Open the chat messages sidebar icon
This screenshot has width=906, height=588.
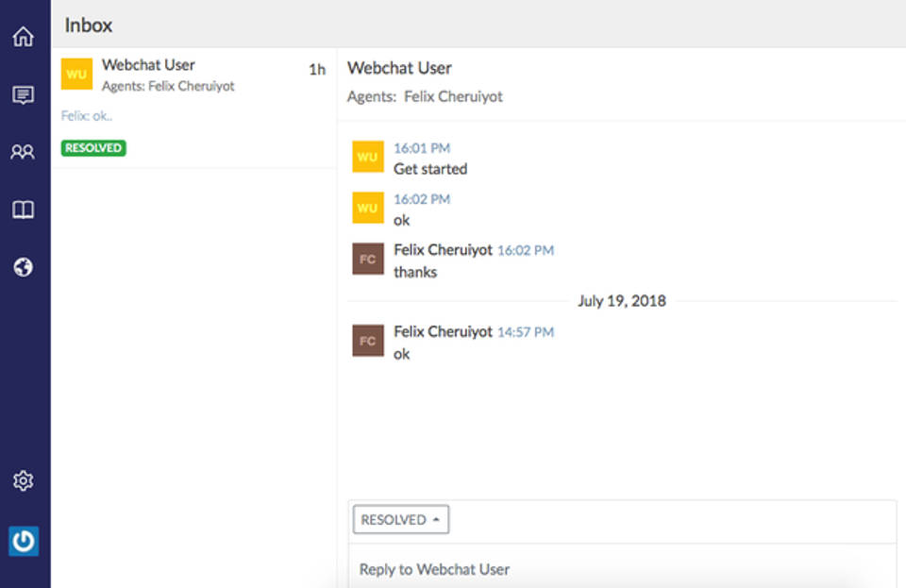click(x=24, y=94)
